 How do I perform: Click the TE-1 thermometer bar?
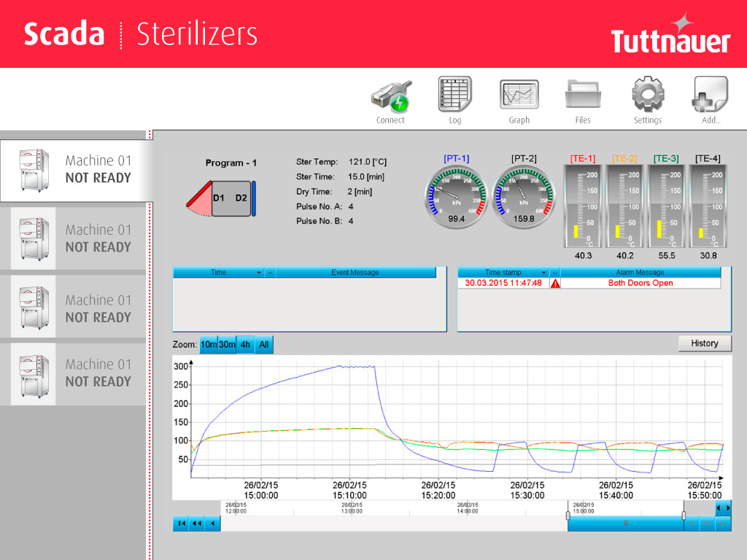coord(583,206)
